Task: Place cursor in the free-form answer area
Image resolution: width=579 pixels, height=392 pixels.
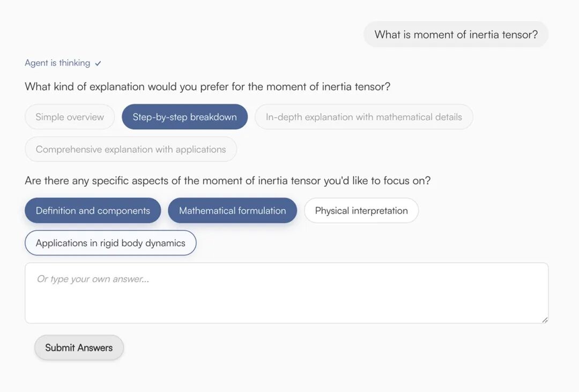Action: pos(286,303)
